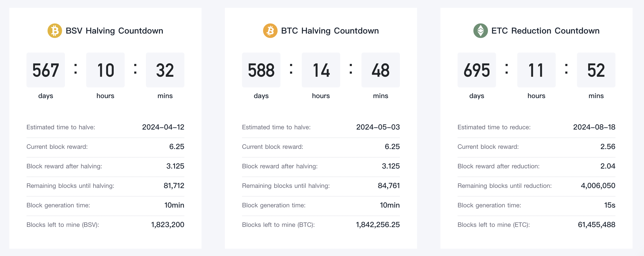This screenshot has height=256, width=644.
Task: Click the 567 days counter box
Action: pos(46,70)
